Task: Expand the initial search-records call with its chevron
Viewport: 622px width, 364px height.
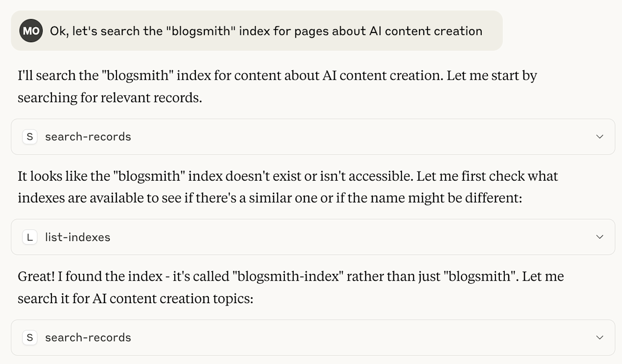Action: (x=600, y=137)
